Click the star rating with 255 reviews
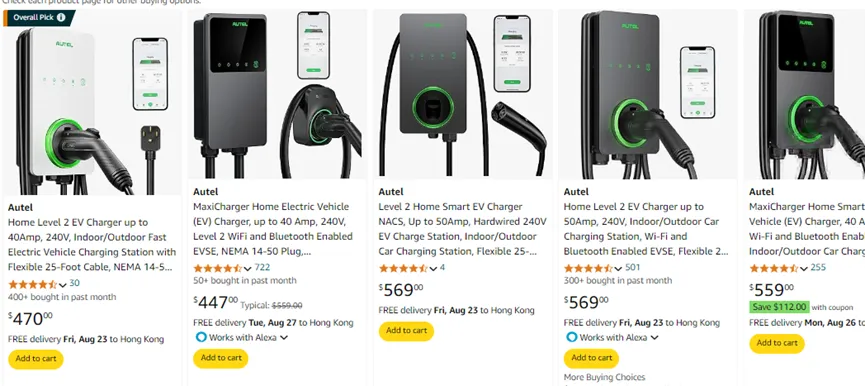 tap(773, 269)
